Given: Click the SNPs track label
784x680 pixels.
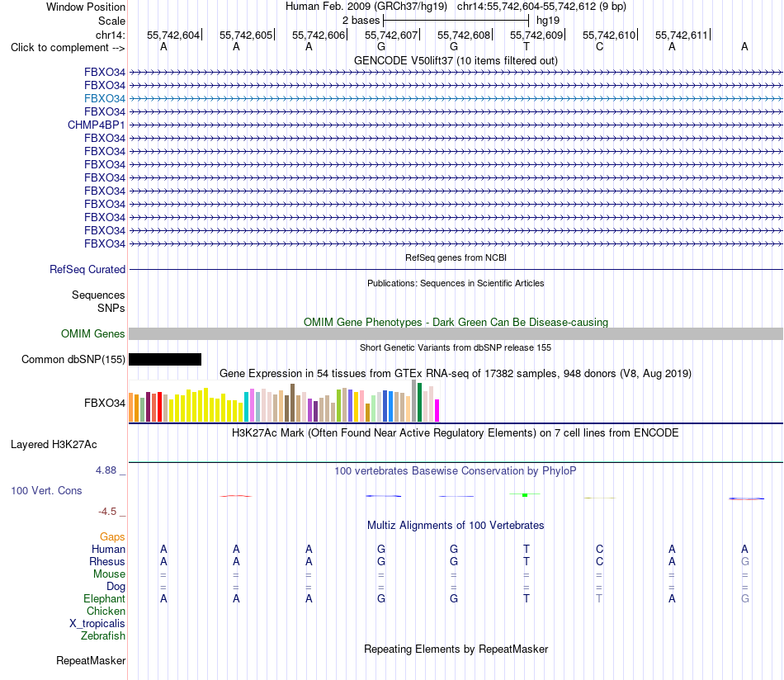Looking at the screenshot, I should 111,308.
